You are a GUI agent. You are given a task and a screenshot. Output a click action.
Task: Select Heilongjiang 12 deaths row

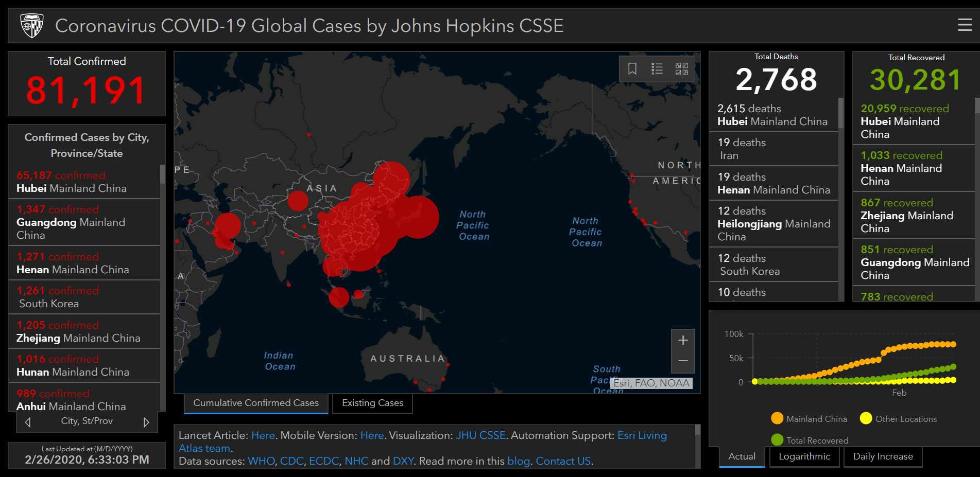point(773,224)
